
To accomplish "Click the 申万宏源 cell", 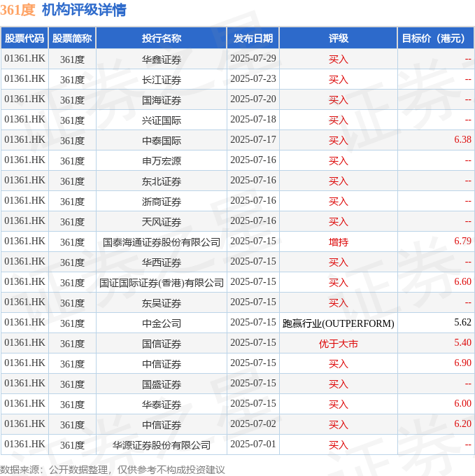I will 162,161.
